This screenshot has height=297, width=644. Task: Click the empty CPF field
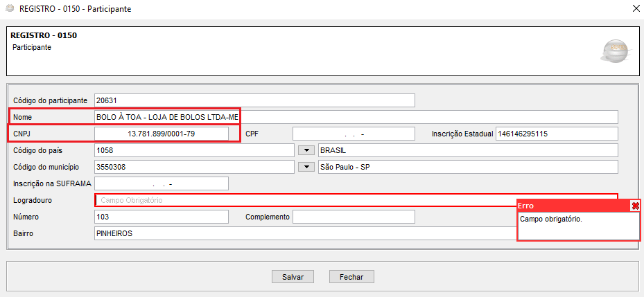[354, 134]
